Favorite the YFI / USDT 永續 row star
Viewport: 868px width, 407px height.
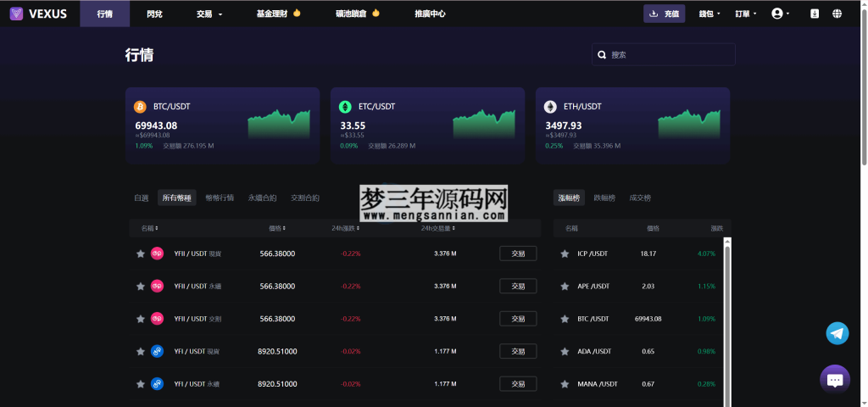tap(141, 384)
